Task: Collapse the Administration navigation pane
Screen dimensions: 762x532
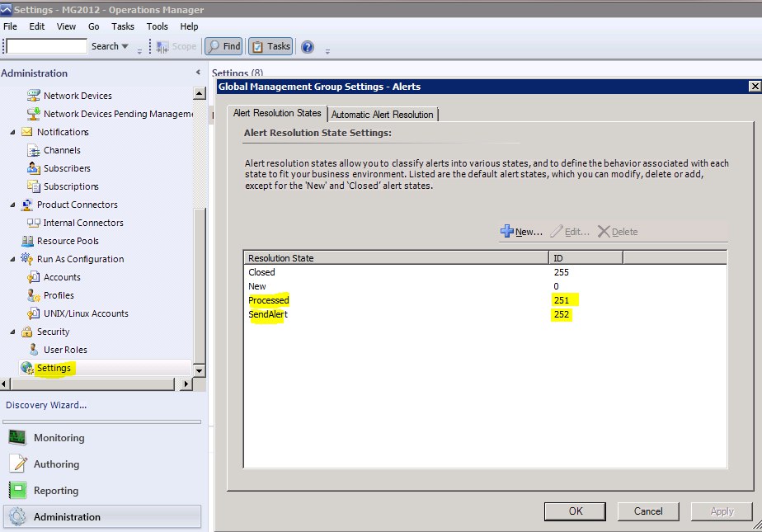Action: [198, 73]
